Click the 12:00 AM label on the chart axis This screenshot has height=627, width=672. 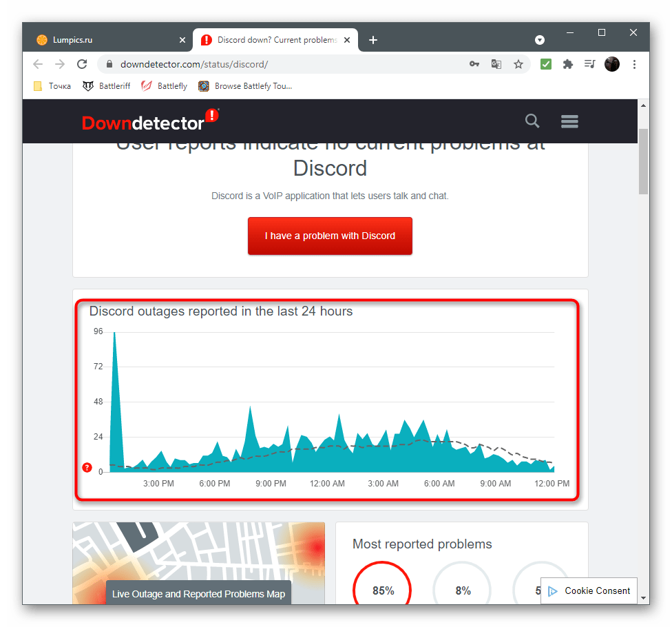pos(327,483)
